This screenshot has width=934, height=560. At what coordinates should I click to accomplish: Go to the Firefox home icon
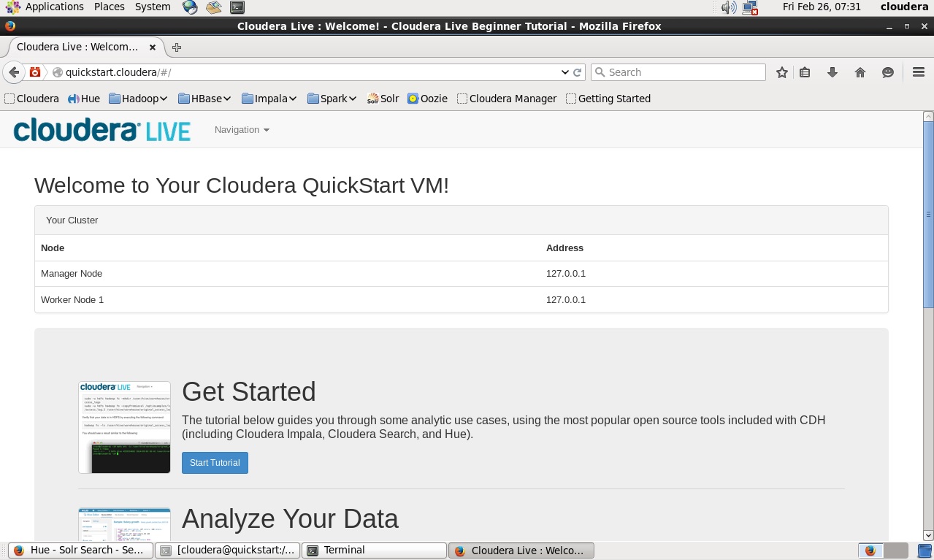click(x=860, y=72)
